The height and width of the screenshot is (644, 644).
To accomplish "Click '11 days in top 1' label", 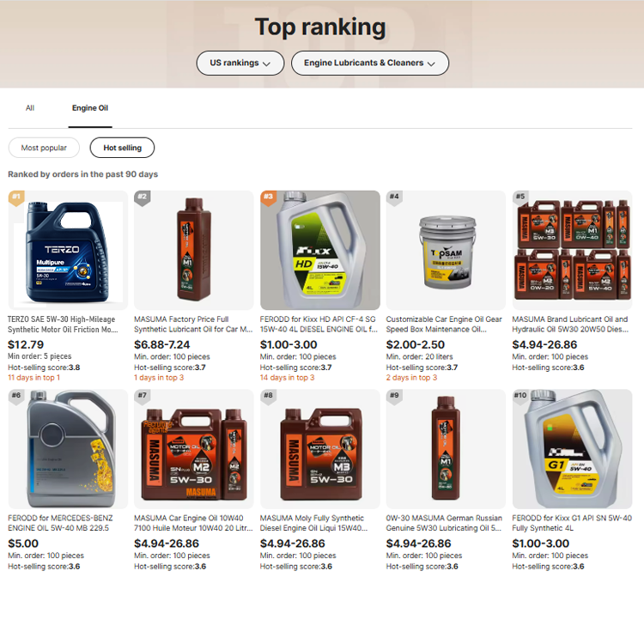I will pyautogui.click(x=34, y=378).
